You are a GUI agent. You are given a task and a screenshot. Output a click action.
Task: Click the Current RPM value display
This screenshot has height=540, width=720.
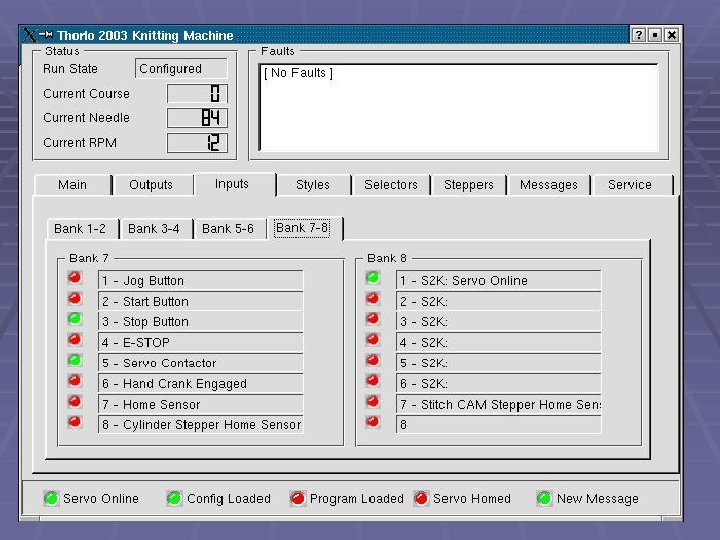pos(197,143)
